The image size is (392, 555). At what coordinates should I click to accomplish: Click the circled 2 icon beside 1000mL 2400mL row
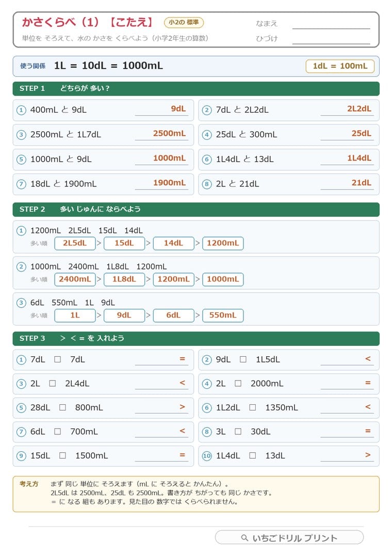21,266
